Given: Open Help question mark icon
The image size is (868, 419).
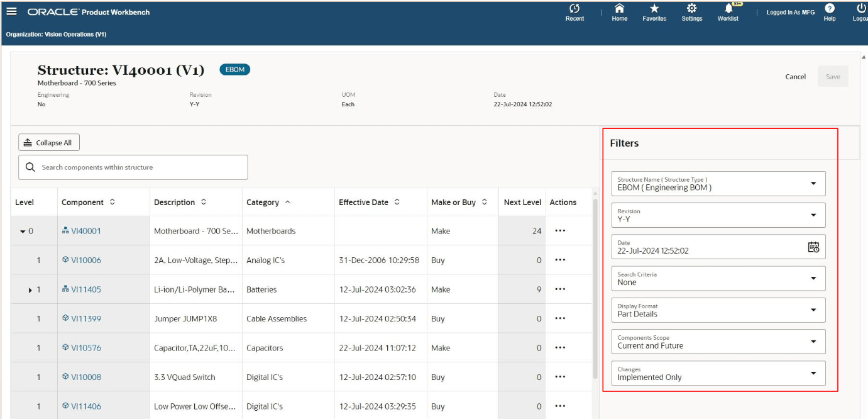Looking at the screenshot, I should coord(830,9).
